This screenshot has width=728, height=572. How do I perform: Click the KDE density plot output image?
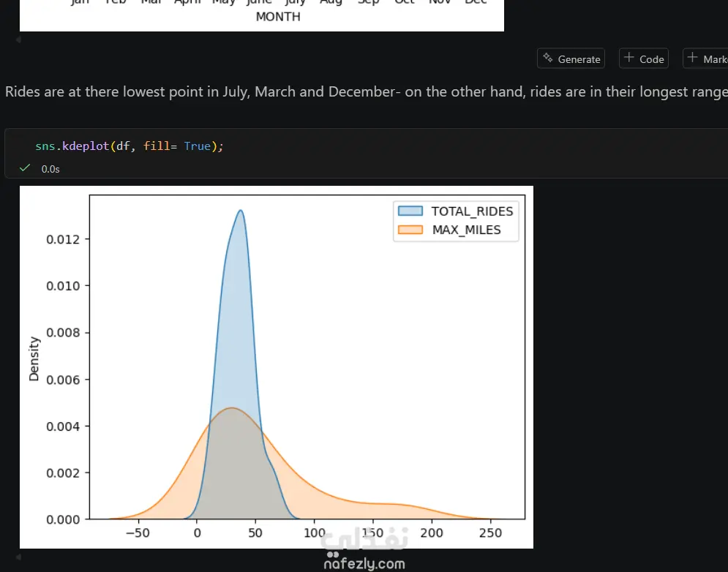click(277, 366)
